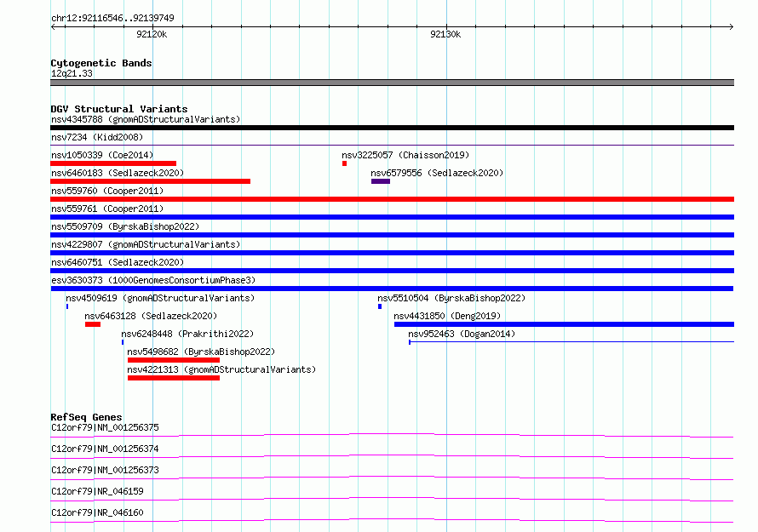Select the red nsv6463128 variant bar

(93, 324)
